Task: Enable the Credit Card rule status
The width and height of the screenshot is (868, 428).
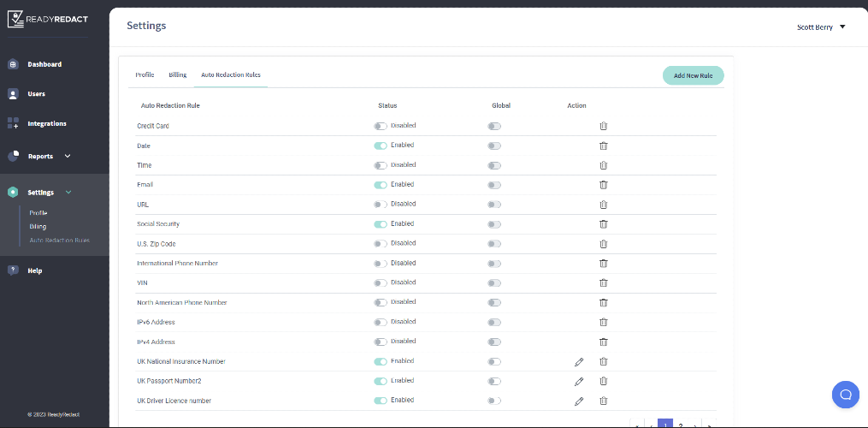Action: [x=381, y=126]
